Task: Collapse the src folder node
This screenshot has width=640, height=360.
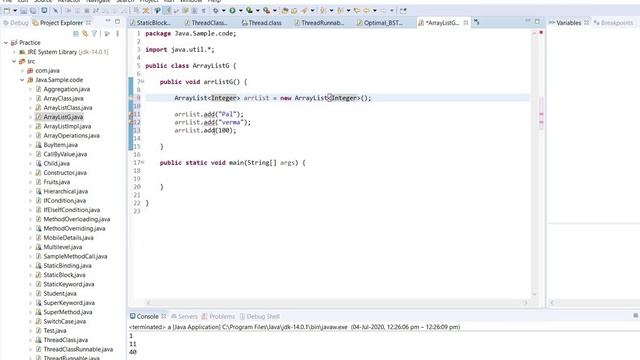Action: pos(14,61)
